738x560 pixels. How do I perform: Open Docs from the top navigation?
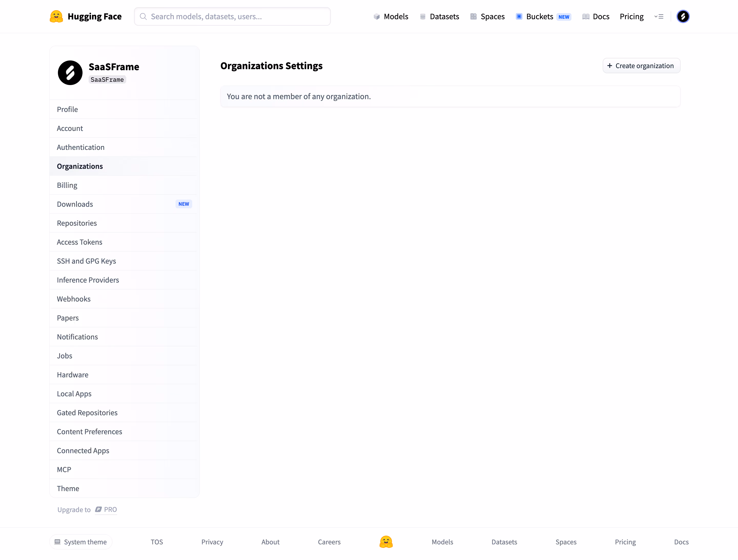(596, 16)
